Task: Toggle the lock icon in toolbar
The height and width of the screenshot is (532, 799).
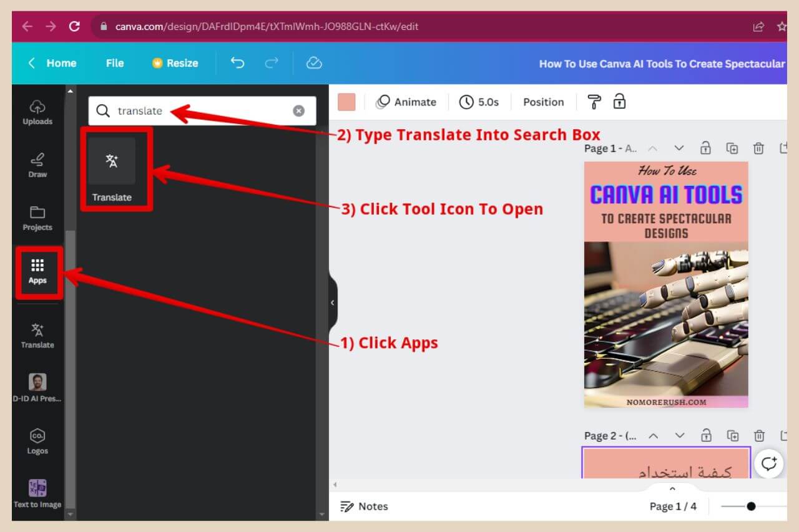Action: click(619, 102)
